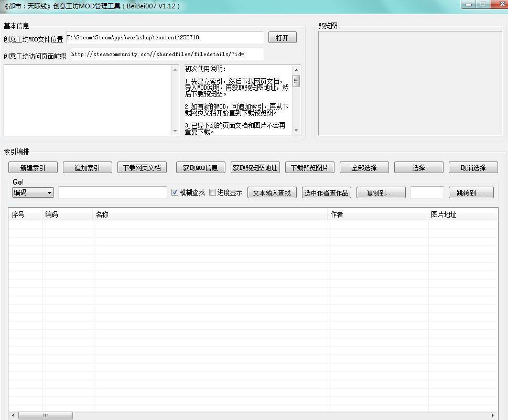Viewport: 508px width, 420px height.
Task: Enable 进度显示 checkbox
Action: 212,192
